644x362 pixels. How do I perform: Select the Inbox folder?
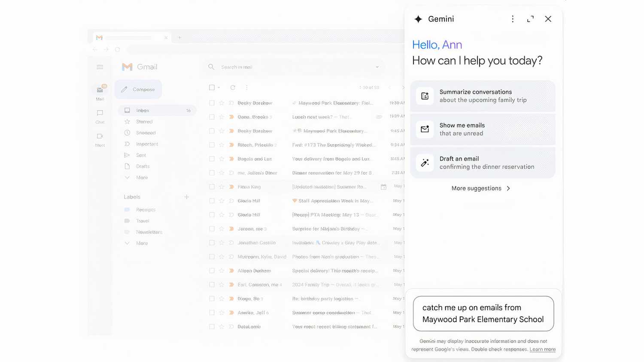pyautogui.click(x=157, y=110)
